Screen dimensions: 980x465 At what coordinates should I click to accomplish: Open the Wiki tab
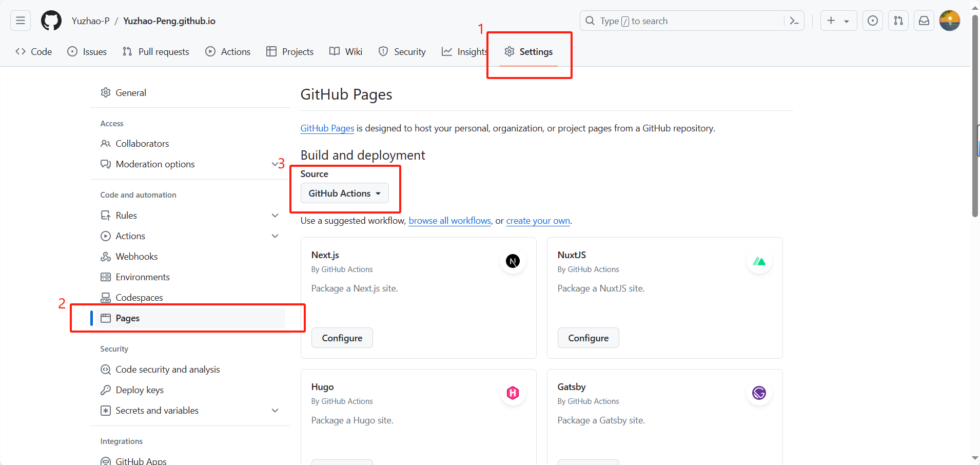click(x=346, y=52)
